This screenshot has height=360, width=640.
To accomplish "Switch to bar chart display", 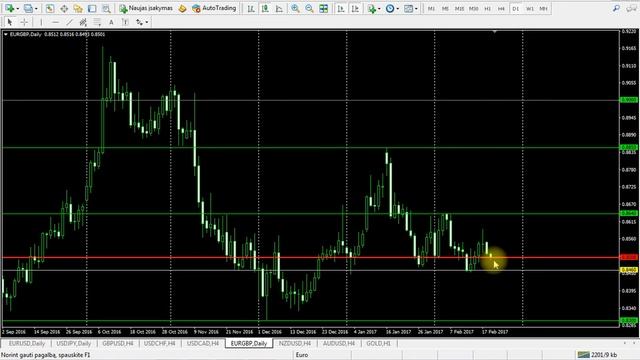I will click(x=251, y=8).
